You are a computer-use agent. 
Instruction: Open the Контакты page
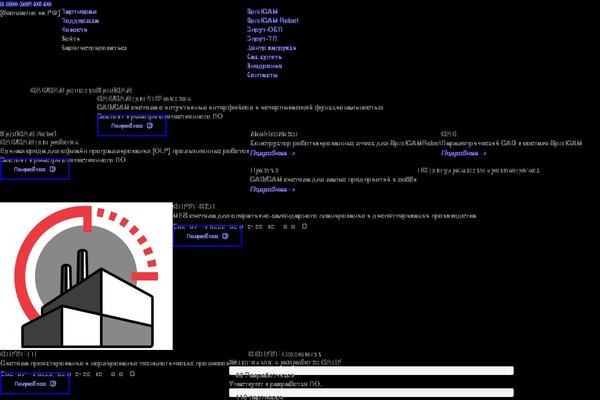[262, 75]
